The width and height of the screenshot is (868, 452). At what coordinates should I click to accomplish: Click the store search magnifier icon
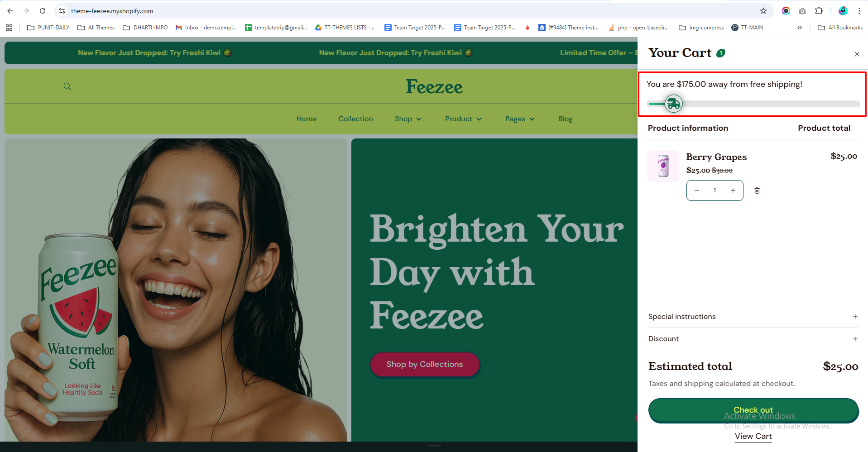[67, 86]
